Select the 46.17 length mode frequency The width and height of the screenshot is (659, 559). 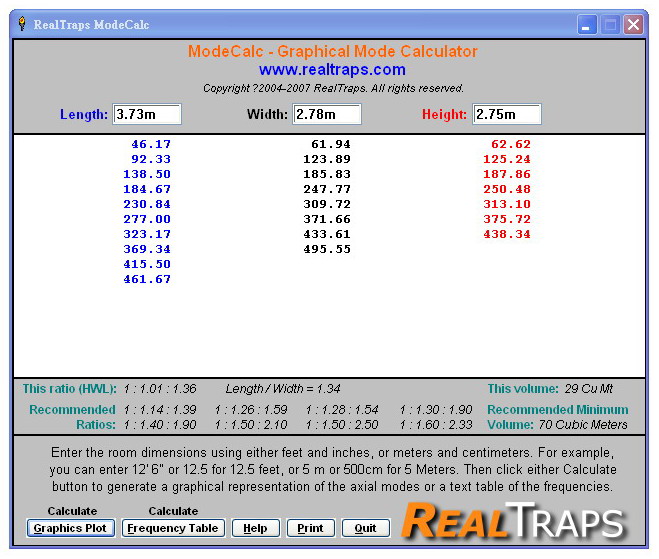point(151,144)
